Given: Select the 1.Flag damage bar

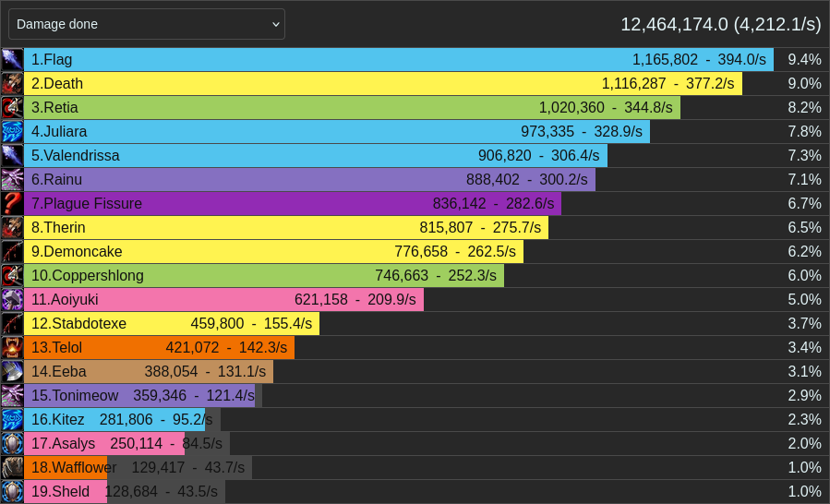Looking at the screenshot, I should 399,59.
